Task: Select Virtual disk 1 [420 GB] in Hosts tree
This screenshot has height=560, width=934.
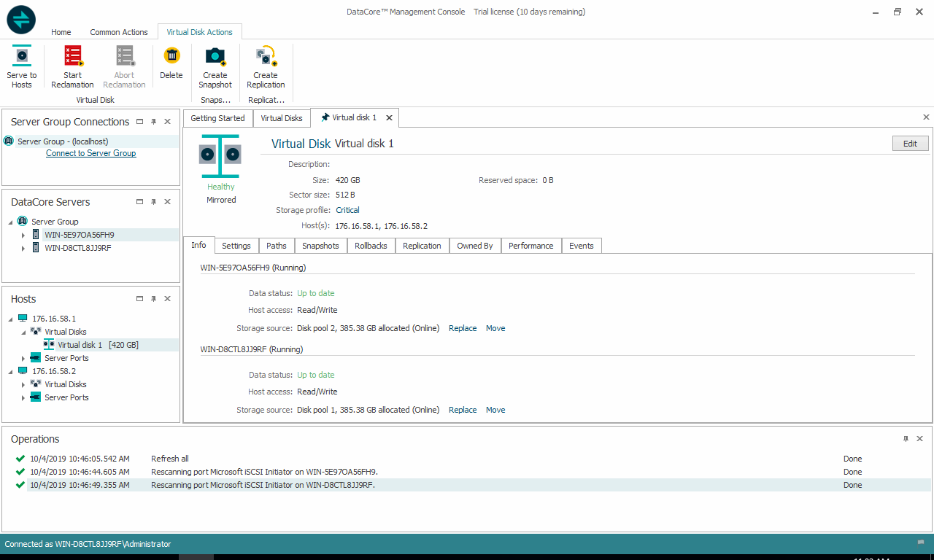Action: [98, 345]
